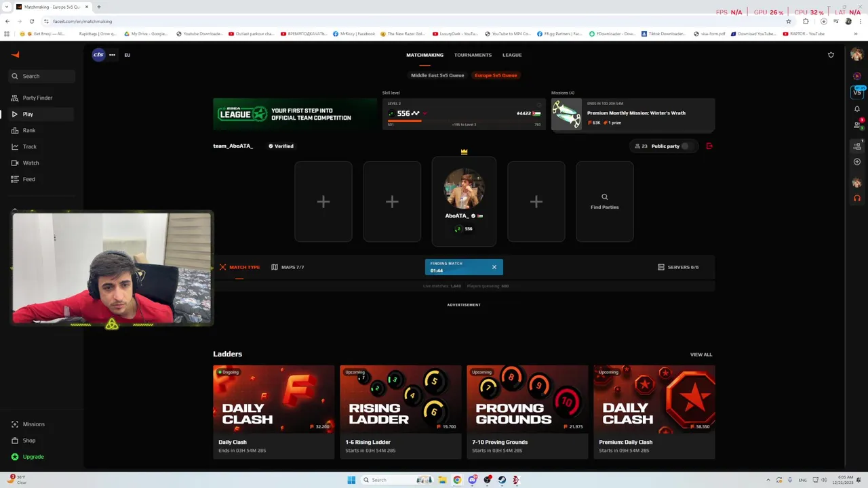Invite player in slot right of AboATA_
The height and width of the screenshot is (488, 868).
pyautogui.click(x=536, y=201)
